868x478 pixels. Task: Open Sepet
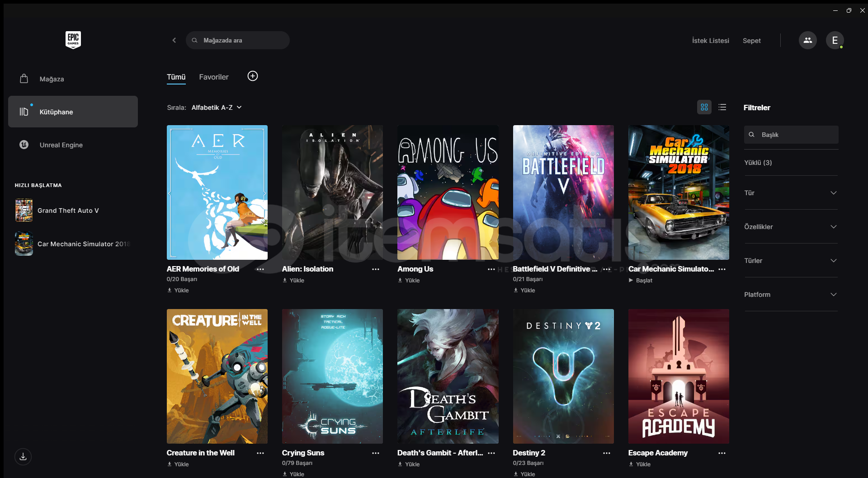click(751, 41)
